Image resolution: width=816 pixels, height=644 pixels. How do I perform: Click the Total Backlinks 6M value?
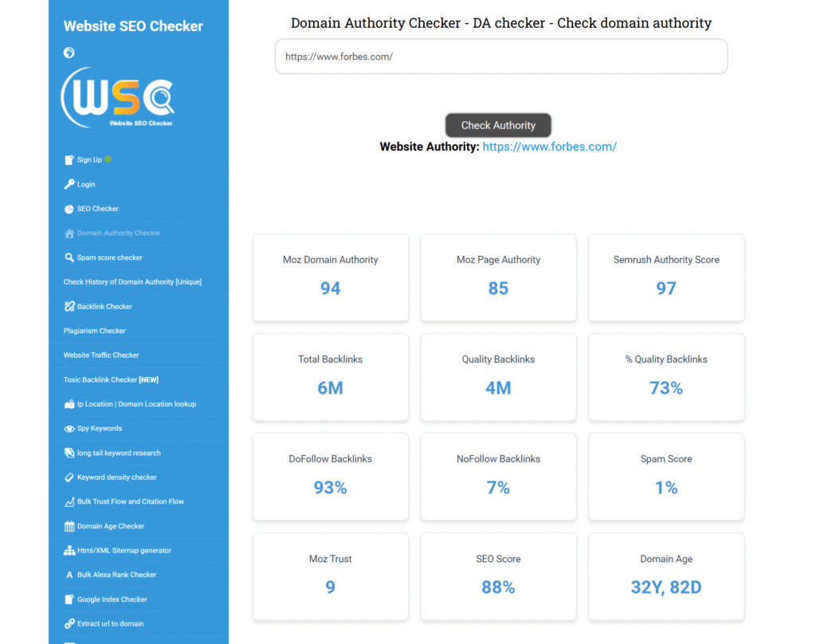pyautogui.click(x=331, y=388)
